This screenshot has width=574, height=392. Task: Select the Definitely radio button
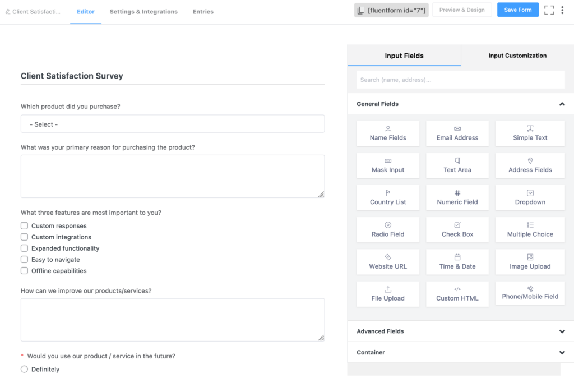tap(24, 369)
